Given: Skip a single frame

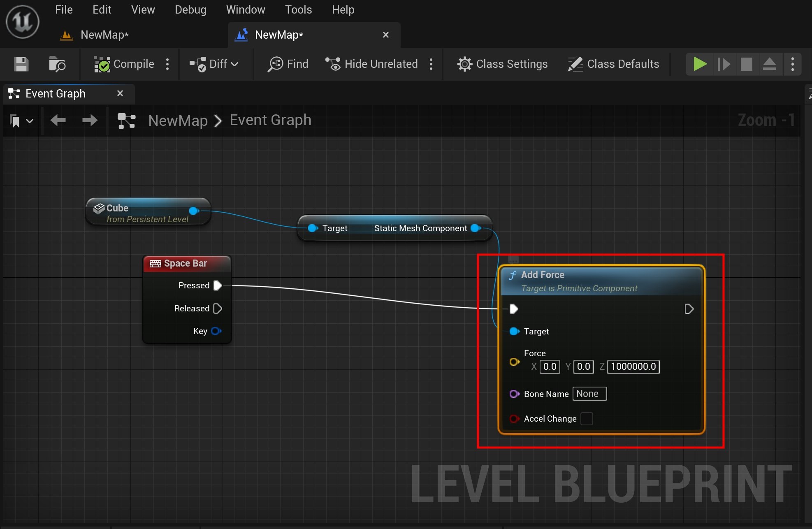Looking at the screenshot, I should pyautogui.click(x=724, y=64).
